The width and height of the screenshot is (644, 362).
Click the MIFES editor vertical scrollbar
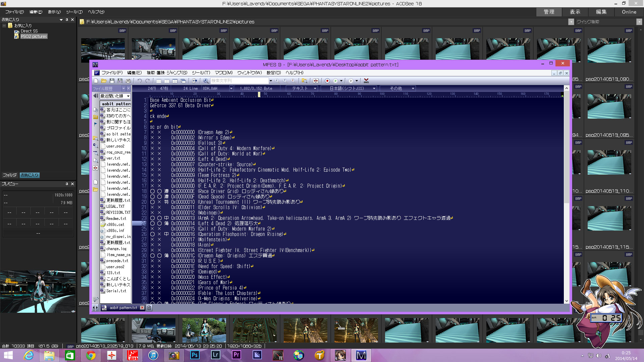567,194
